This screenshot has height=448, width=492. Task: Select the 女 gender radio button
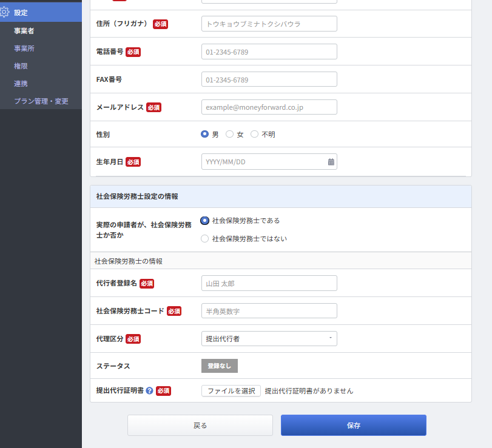(229, 135)
